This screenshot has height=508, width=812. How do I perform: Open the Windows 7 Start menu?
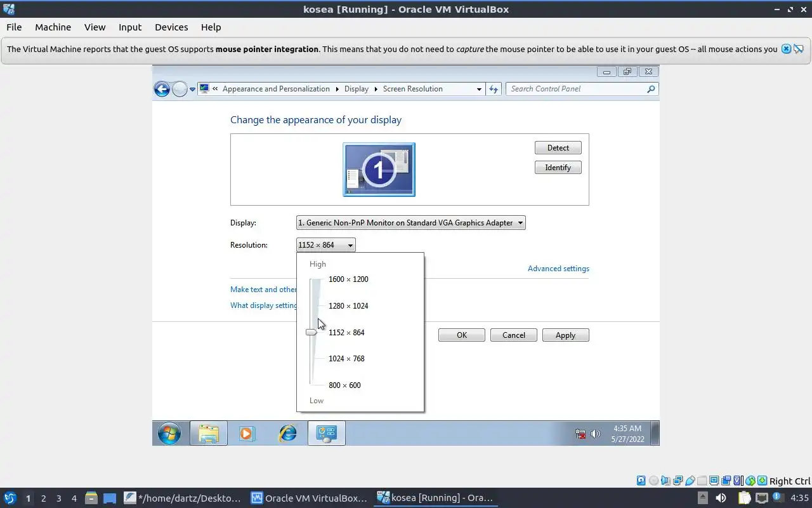pyautogui.click(x=169, y=434)
